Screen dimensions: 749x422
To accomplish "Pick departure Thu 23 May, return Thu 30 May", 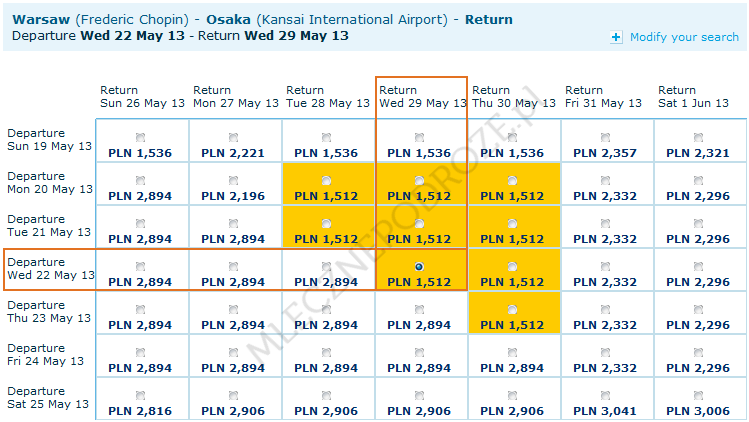I will click(x=512, y=309).
